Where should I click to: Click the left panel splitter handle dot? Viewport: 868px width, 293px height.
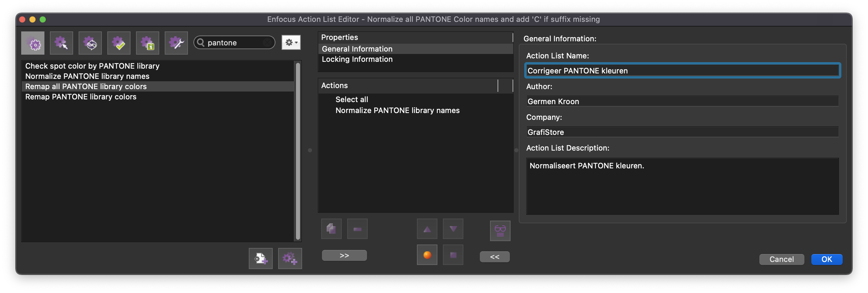click(x=310, y=150)
